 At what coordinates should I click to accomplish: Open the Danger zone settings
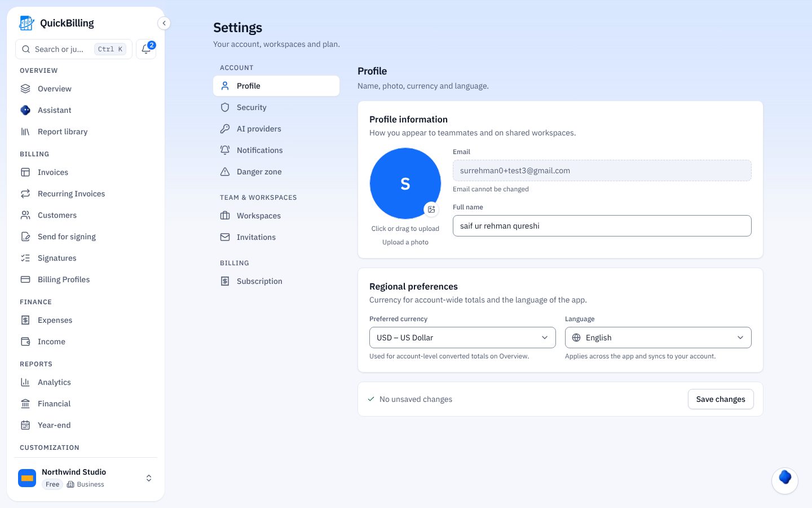click(276, 172)
